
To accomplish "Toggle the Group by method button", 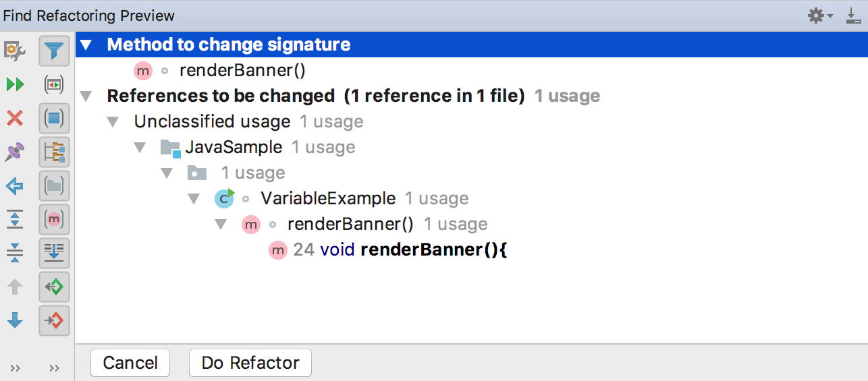I will point(54,218).
